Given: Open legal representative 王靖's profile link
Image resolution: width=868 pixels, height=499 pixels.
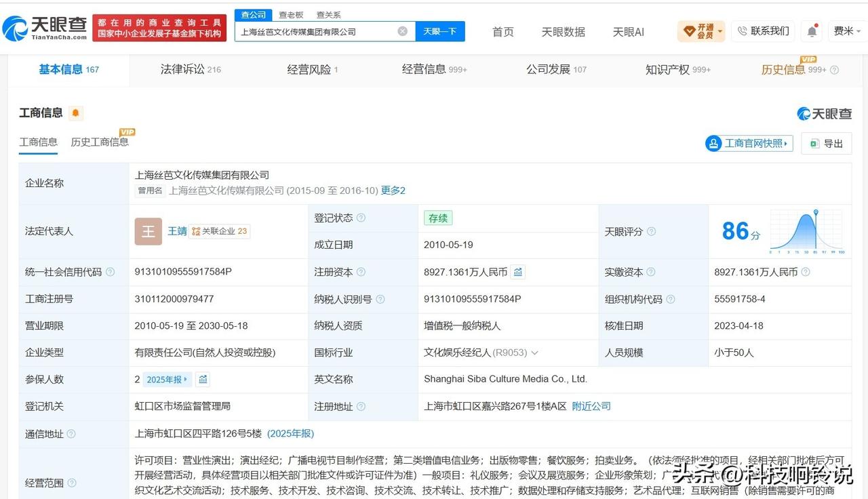Looking at the screenshot, I should (177, 231).
